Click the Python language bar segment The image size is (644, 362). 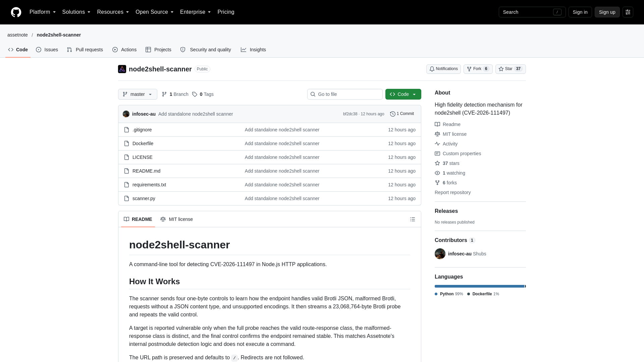479,286
